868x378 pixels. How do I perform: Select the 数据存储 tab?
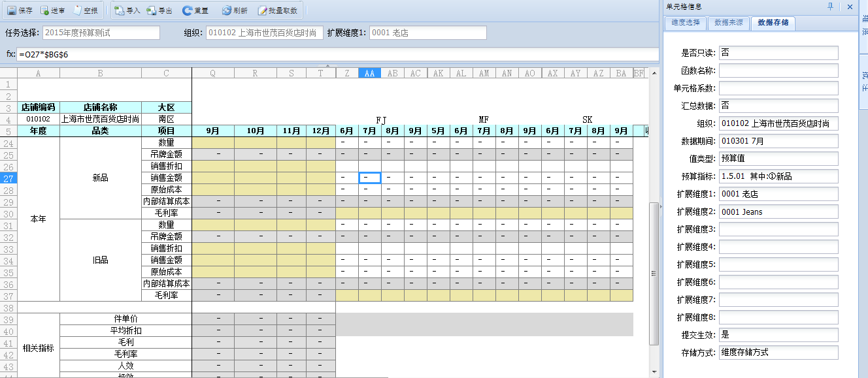point(773,23)
